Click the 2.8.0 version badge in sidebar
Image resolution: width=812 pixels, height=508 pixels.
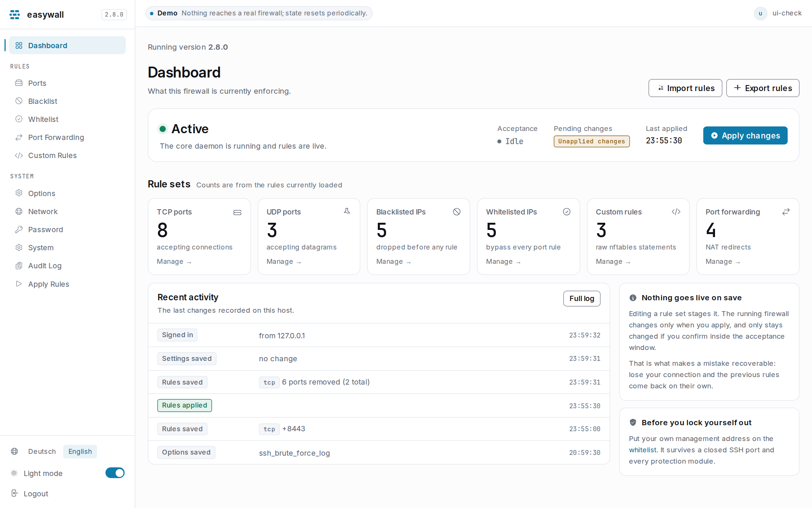[x=114, y=15]
